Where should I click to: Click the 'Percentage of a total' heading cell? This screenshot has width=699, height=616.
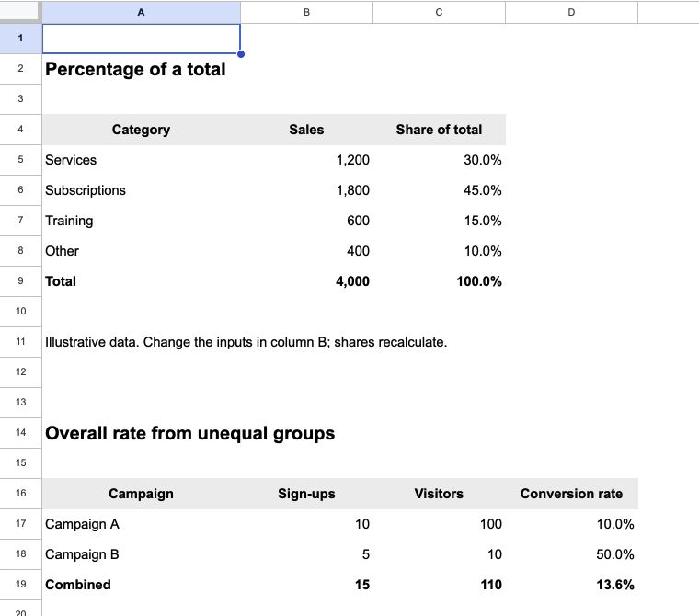click(x=142, y=69)
